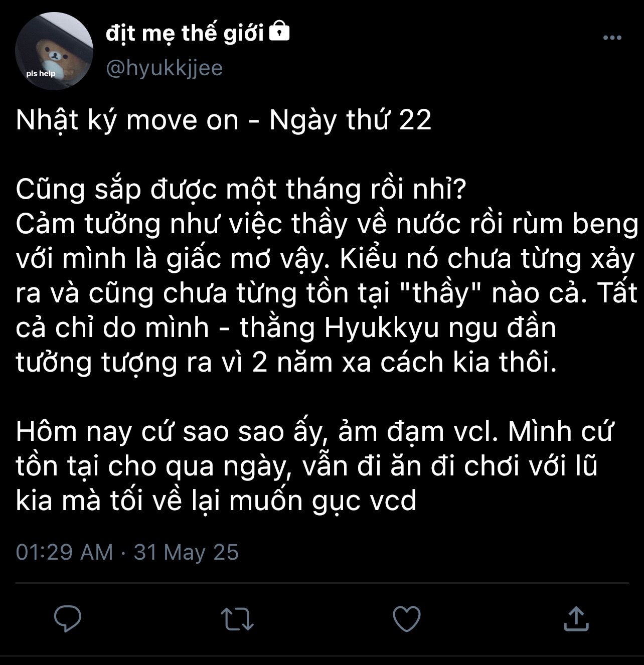Open the three-dot more options menu
Image resolution: width=644 pixels, height=665 pixels.
click(612, 38)
